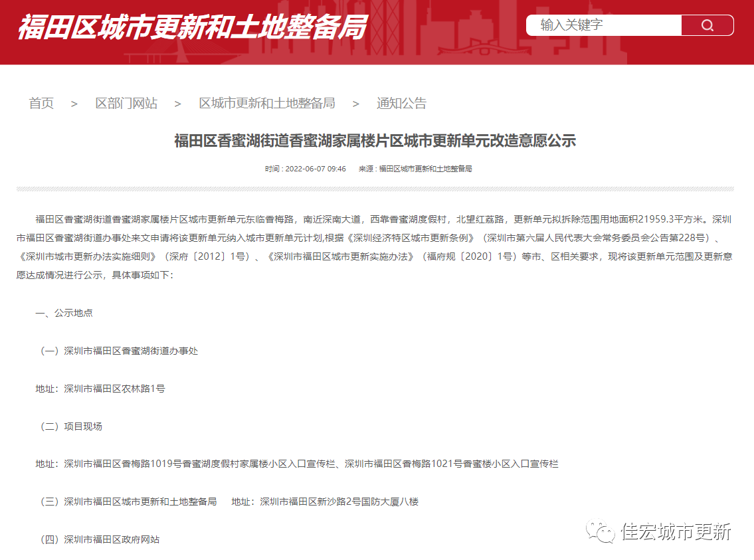The width and height of the screenshot is (754, 560).
Task: Click the 福田区城市更新和土地整备局 header title
Action: coord(192,28)
